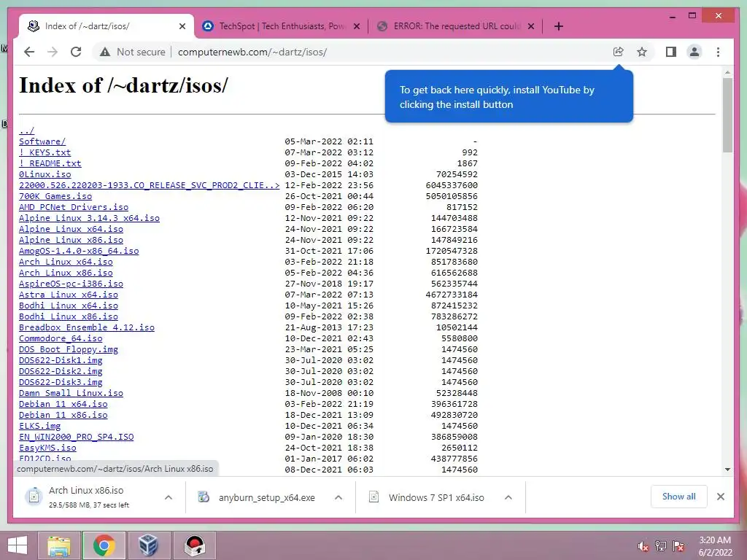Open the parent directory ../ link
747x560 pixels.
click(x=27, y=131)
